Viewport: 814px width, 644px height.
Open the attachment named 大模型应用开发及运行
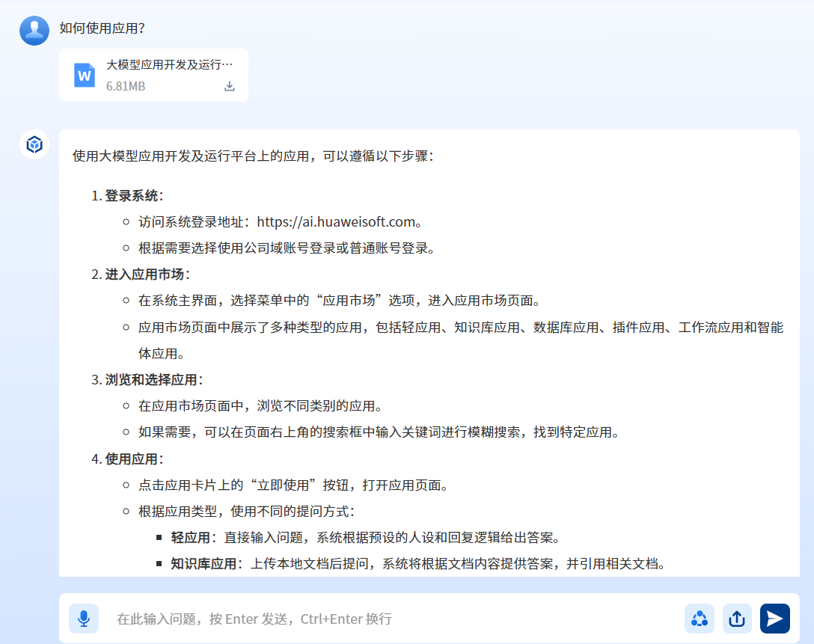[x=169, y=64]
